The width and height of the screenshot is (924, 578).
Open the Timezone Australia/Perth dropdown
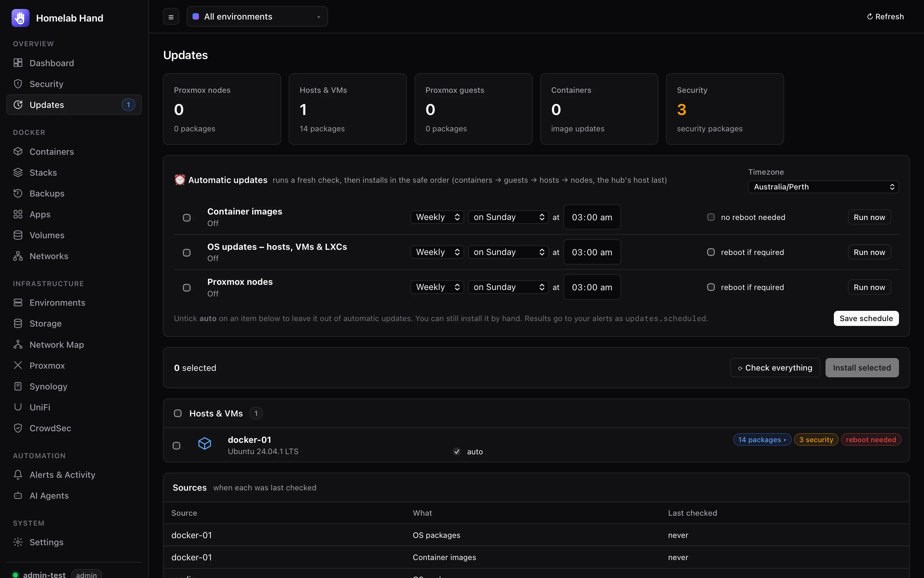point(823,187)
